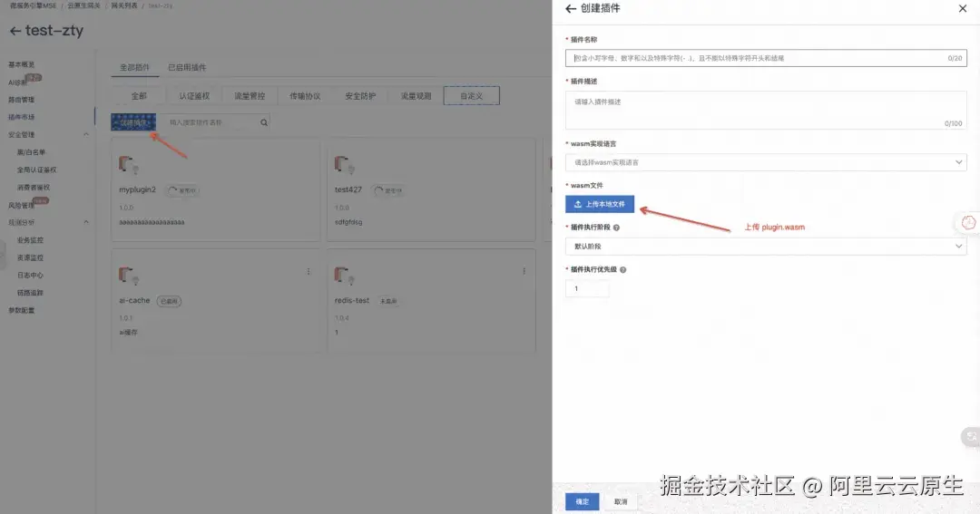The width and height of the screenshot is (980, 514).
Task: Select the 安全防护 category filter
Action: [360, 96]
